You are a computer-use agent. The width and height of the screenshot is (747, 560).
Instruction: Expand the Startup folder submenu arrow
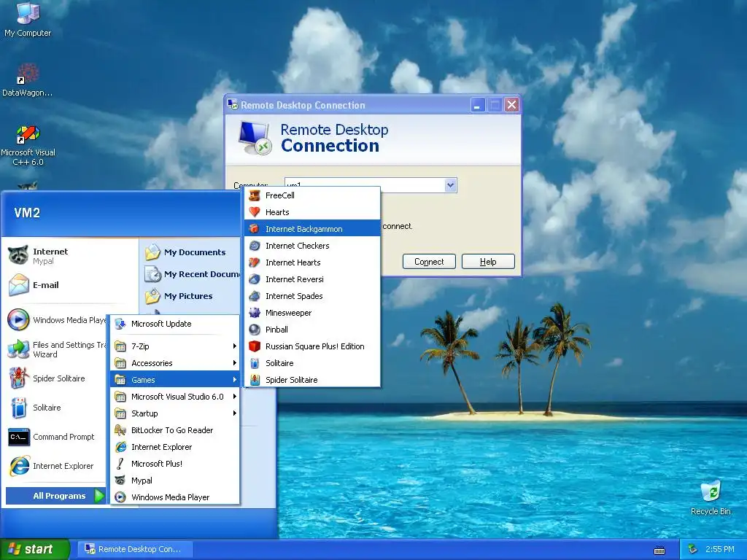coord(234,413)
